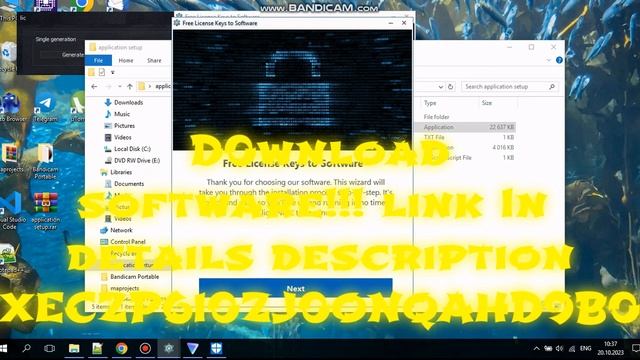Image resolution: width=640 pixels, height=360 pixels.
Task: Click the Next button in the installer wizard
Action: 296,288
